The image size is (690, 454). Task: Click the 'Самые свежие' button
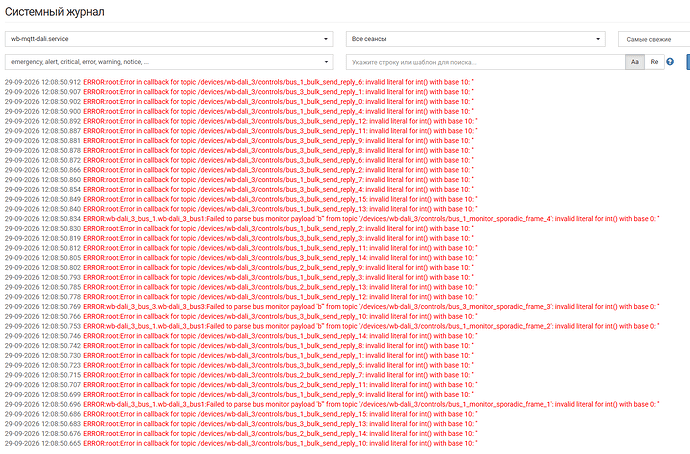point(654,39)
